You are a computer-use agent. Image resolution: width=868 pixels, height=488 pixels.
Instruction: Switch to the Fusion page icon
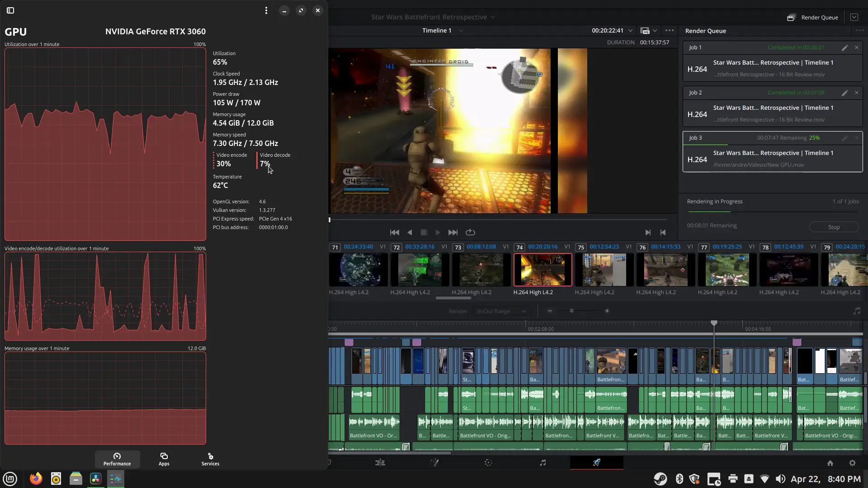[x=434, y=463]
